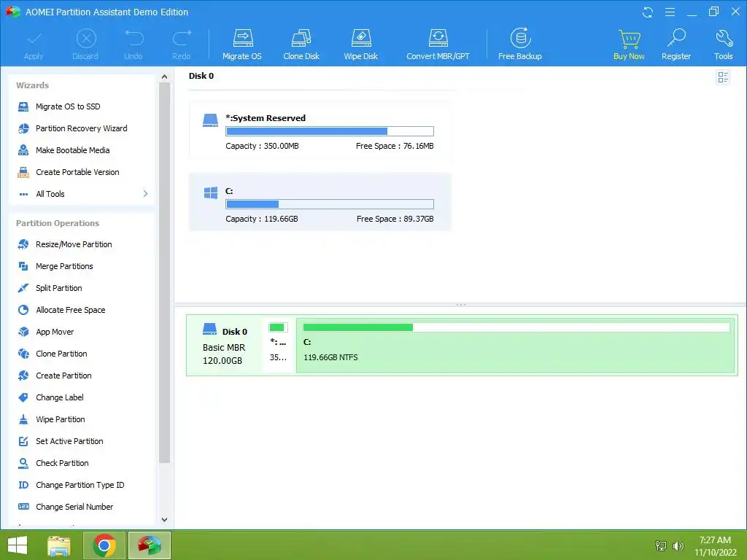Click the Wizards section header
The width and height of the screenshot is (747, 560).
click(32, 86)
